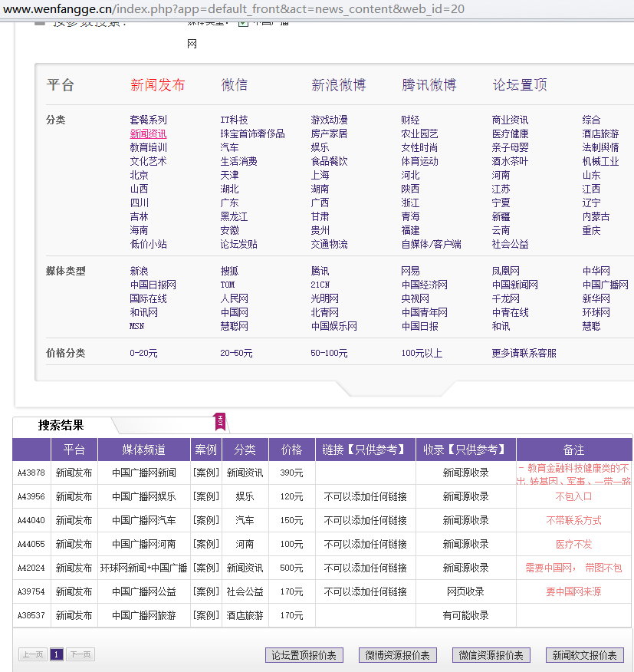Select the 0-20元 price range

click(143, 353)
